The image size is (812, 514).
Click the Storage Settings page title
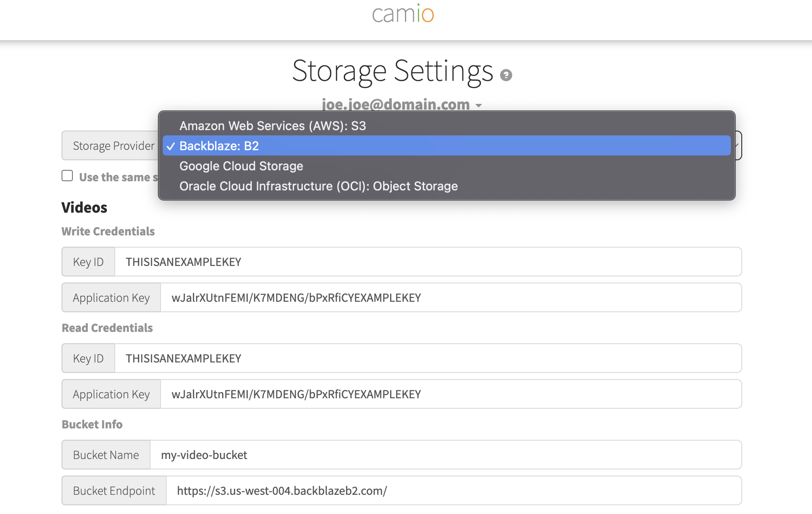point(393,71)
